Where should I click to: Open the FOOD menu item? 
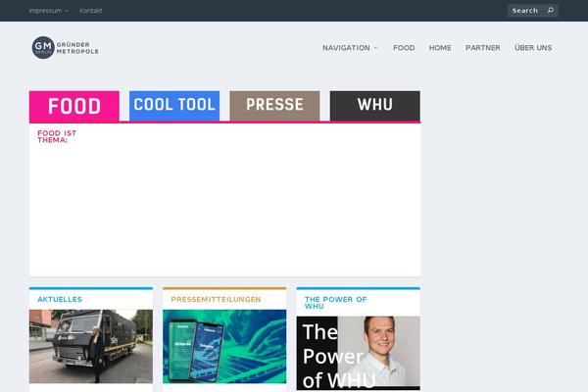click(x=404, y=48)
